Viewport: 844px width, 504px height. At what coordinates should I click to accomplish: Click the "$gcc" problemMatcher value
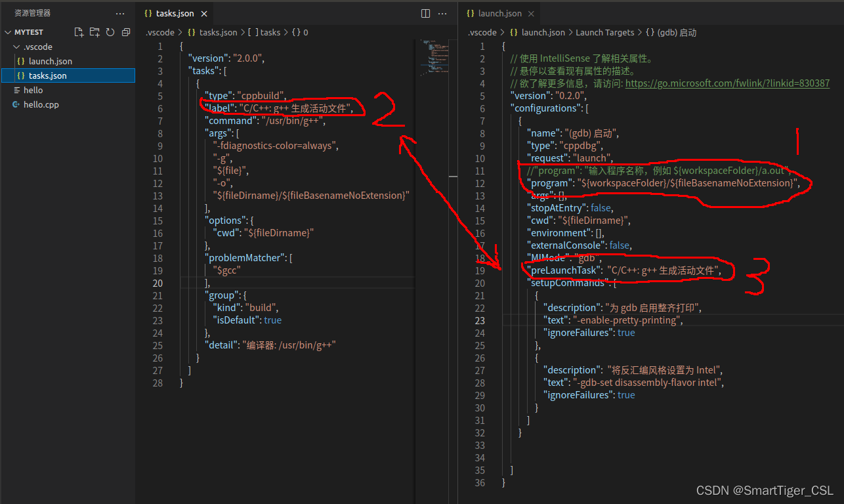coord(228,270)
